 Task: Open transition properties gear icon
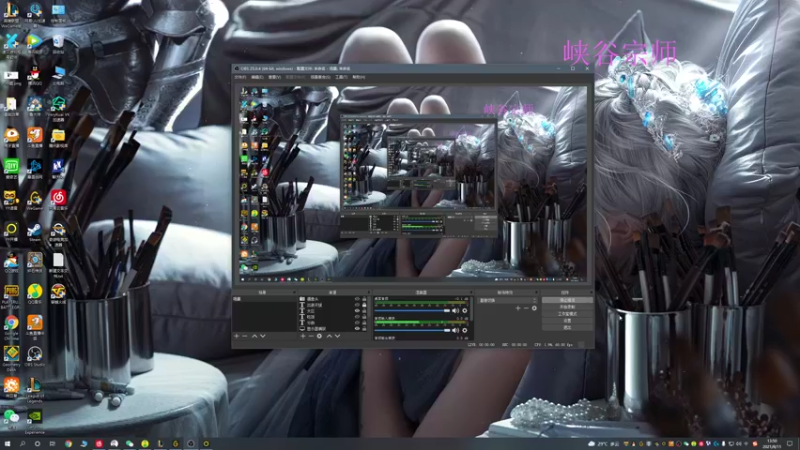click(534, 308)
